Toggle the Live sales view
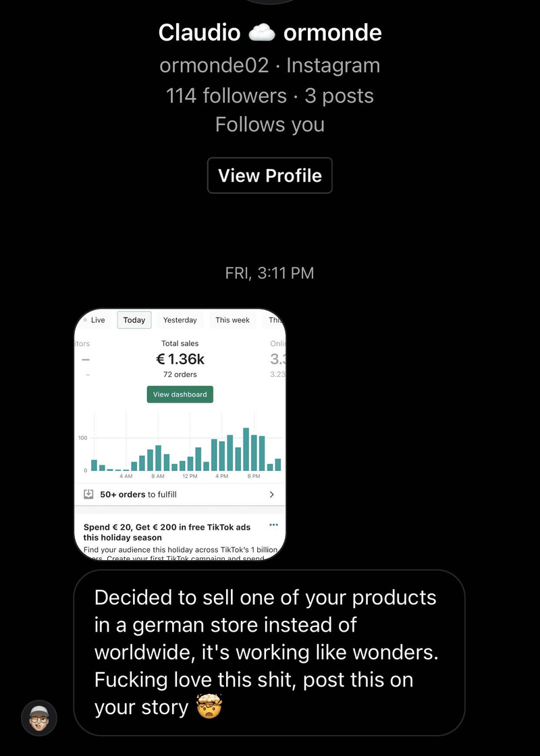 tap(99, 320)
